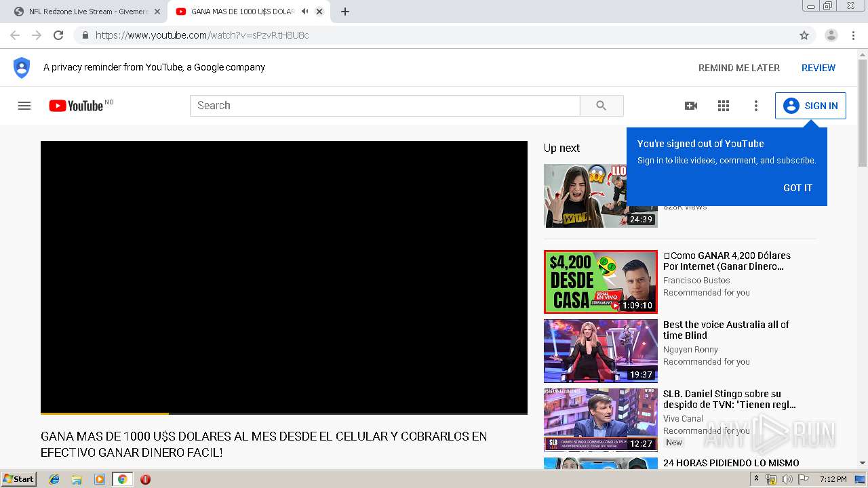The height and width of the screenshot is (488, 868).
Task: View site info via lock icon
Action: coord(85,35)
